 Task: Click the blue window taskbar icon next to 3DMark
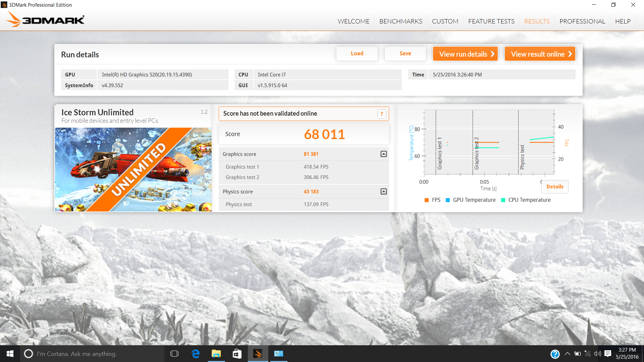point(279,354)
